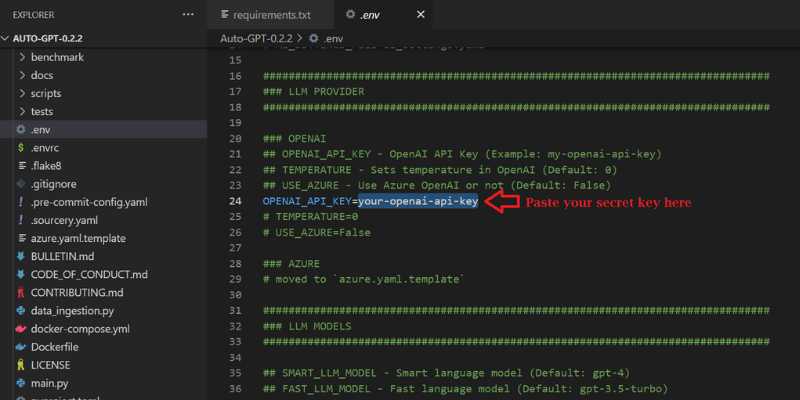
Task: Click highlighted your-openai-api-key value
Action: tap(418, 202)
